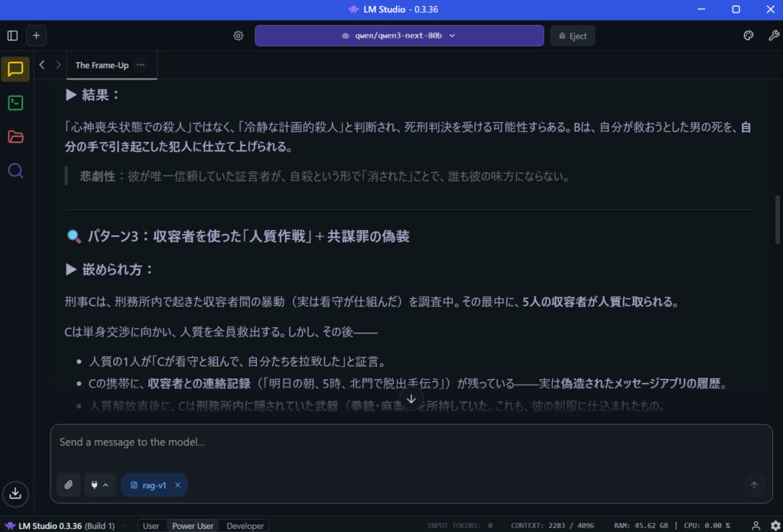783x532 pixels.
Task: Click model settings gear beside model selector
Action: pyautogui.click(x=239, y=36)
